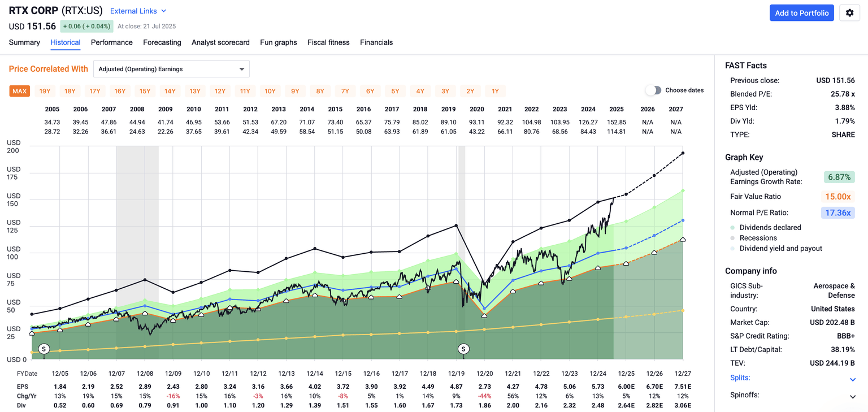Click the Recessions legend dot
Viewport: 868px width, 412px height.
coord(733,238)
